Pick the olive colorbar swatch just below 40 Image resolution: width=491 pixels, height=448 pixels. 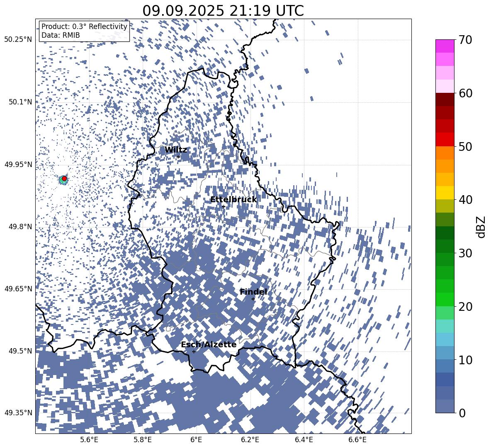(445, 206)
